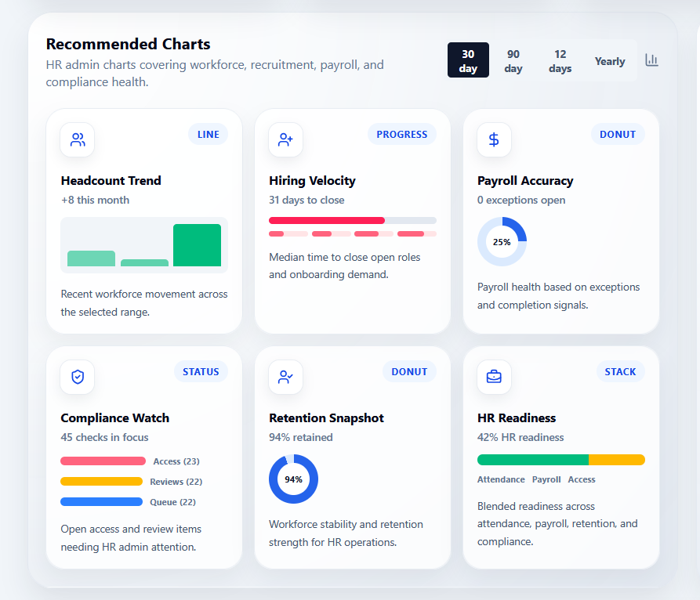
Task: Click the Attendance legend label
Action: click(501, 479)
